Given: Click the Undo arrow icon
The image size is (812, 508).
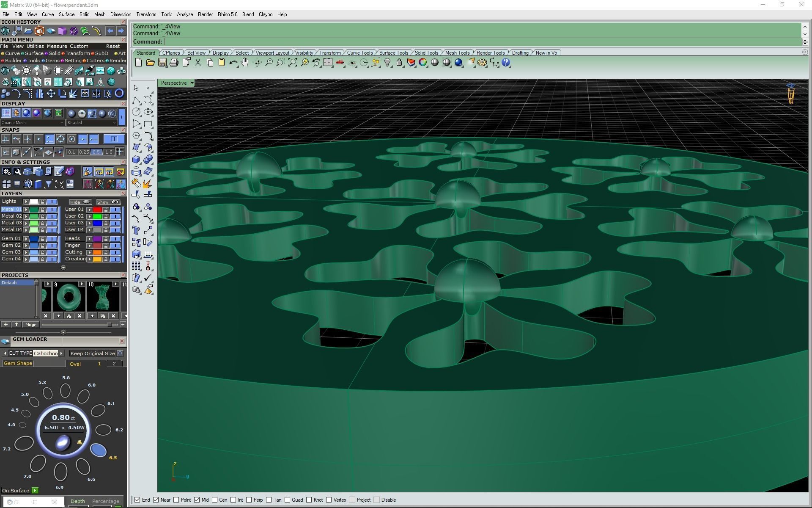Looking at the screenshot, I should coord(233,63).
